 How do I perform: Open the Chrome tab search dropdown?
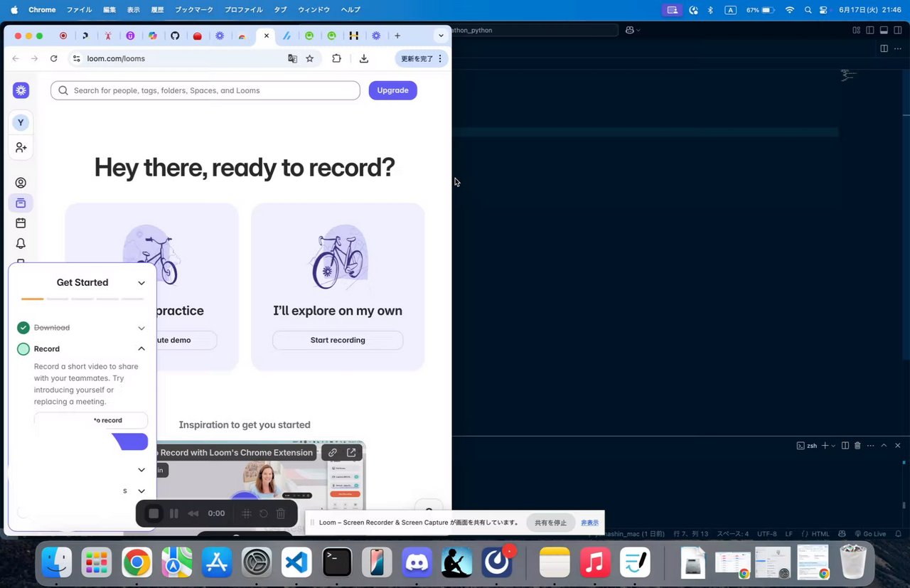[x=441, y=36]
